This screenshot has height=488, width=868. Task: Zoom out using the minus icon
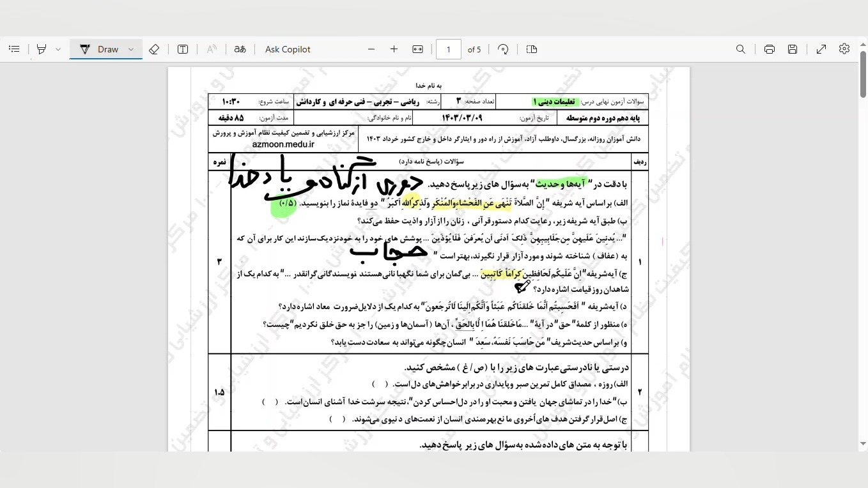pyautogui.click(x=371, y=49)
